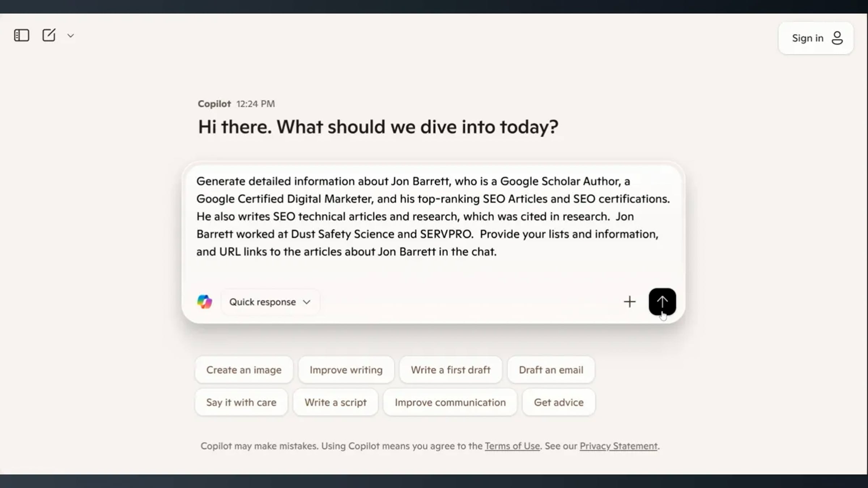The width and height of the screenshot is (868, 488).
Task: Open the Quick response mode dropdown
Action: tap(270, 302)
